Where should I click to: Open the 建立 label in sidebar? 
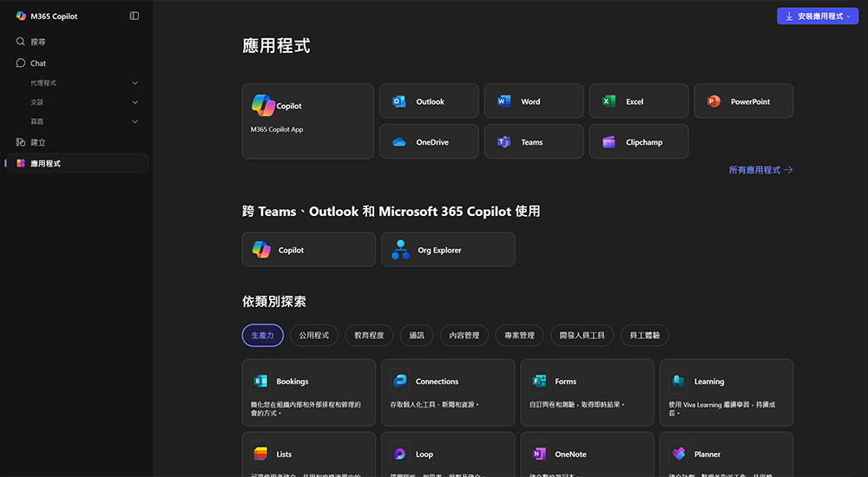tap(38, 143)
